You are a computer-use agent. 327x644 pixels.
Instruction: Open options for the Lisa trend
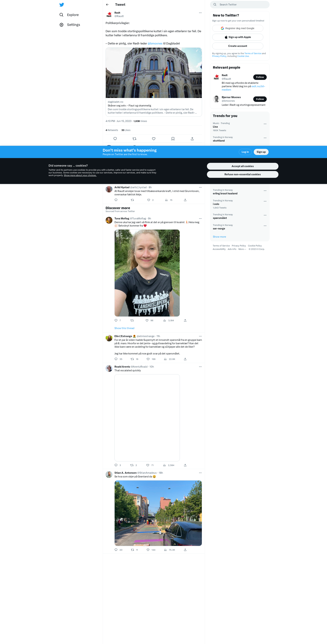265,124
